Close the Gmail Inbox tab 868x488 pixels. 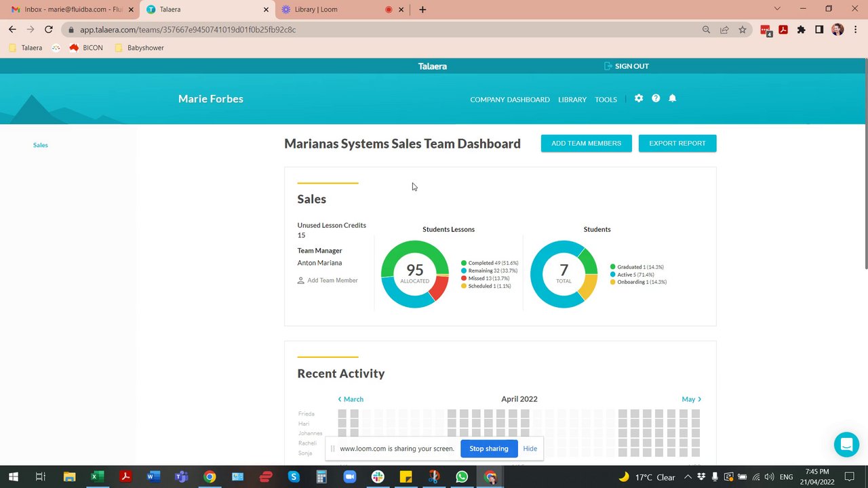coord(131,9)
